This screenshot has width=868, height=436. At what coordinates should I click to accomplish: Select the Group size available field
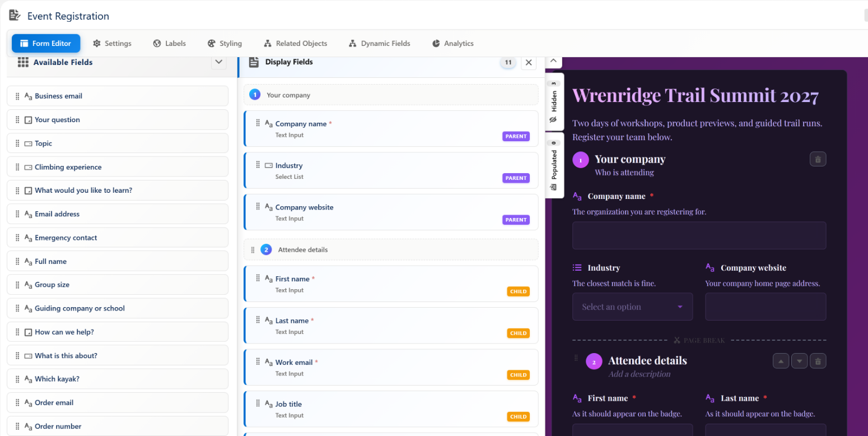(x=118, y=285)
